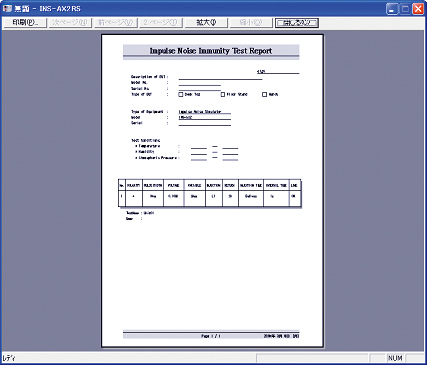
Task: Minimize the preview window
Action: coord(392,9)
